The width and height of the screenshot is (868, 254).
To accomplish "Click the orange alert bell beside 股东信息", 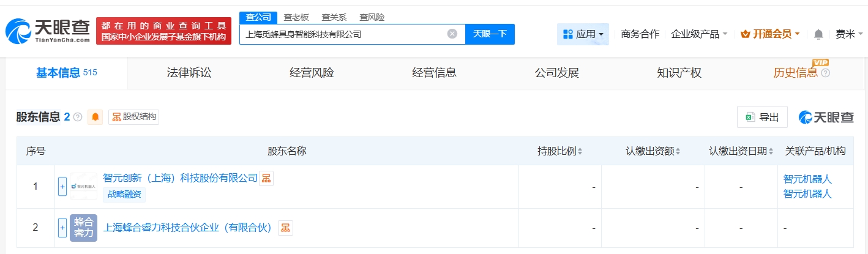I will click(95, 117).
